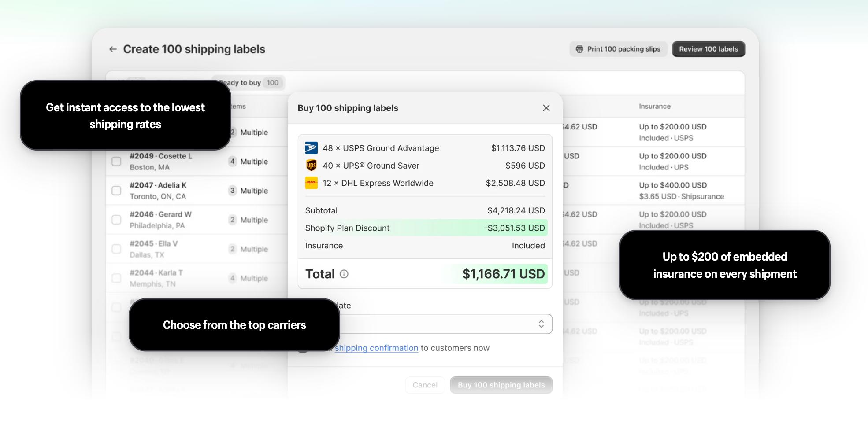This screenshot has width=868, height=427.
Task: Click Create 100 shipping labels heading
Action: (194, 49)
